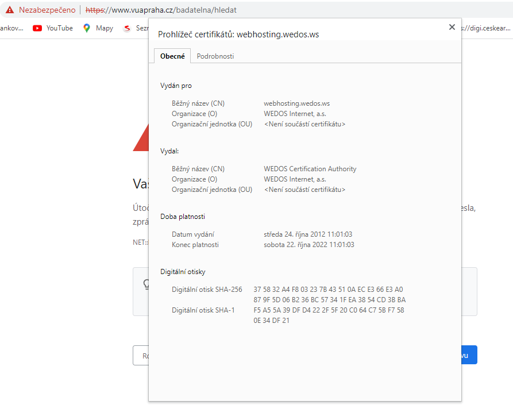Switch to the Podrobnosti tab
The image size is (513, 420).
(x=215, y=56)
